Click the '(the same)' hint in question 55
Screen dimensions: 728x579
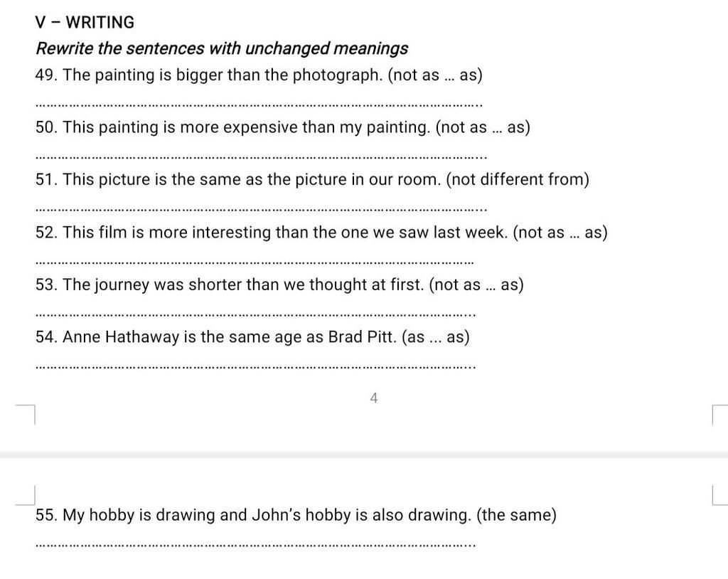(x=516, y=515)
